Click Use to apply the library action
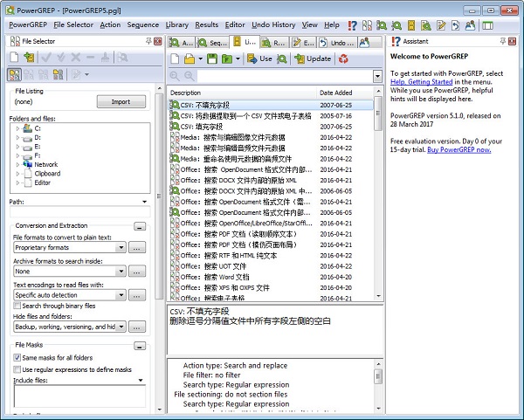This screenshot has height=420, width=524. point(259,59)
